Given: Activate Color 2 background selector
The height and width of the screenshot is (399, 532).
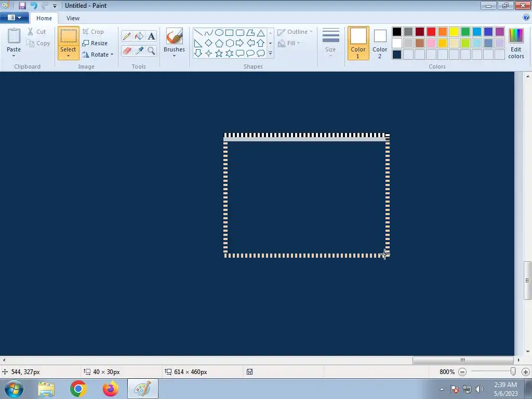Looking at the screenshot, I should coord(380,43).
